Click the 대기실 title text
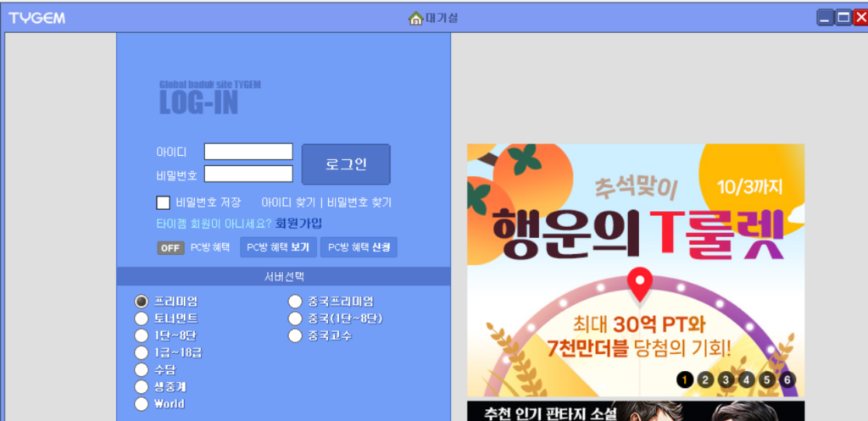The width and height of the screenshot is (868, 421). [441, 19]
